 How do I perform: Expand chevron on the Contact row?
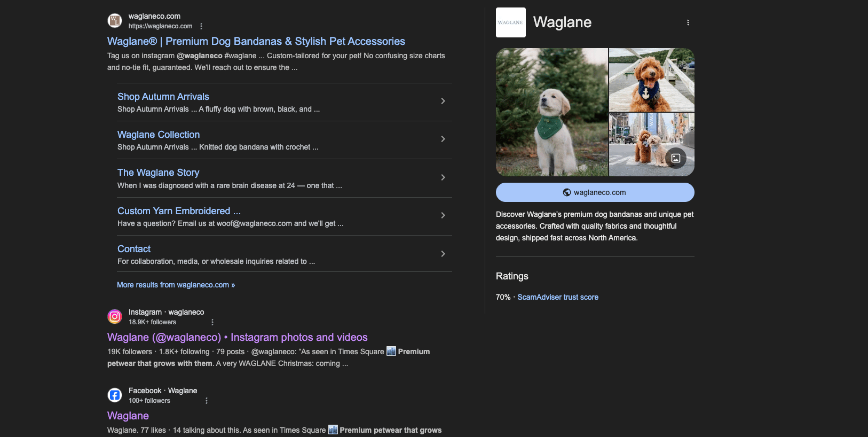tap(443, 254)
